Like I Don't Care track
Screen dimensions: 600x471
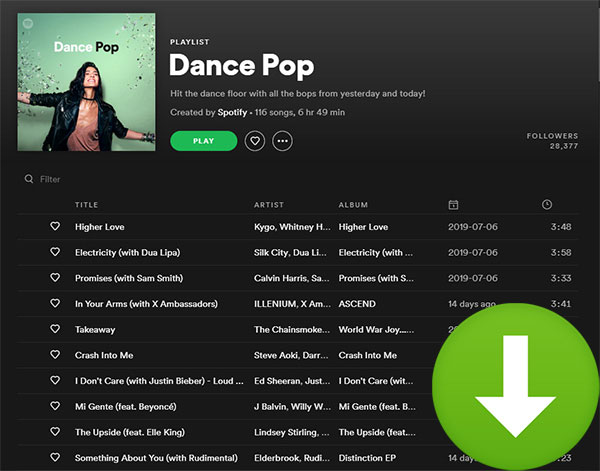coord(55,380)
